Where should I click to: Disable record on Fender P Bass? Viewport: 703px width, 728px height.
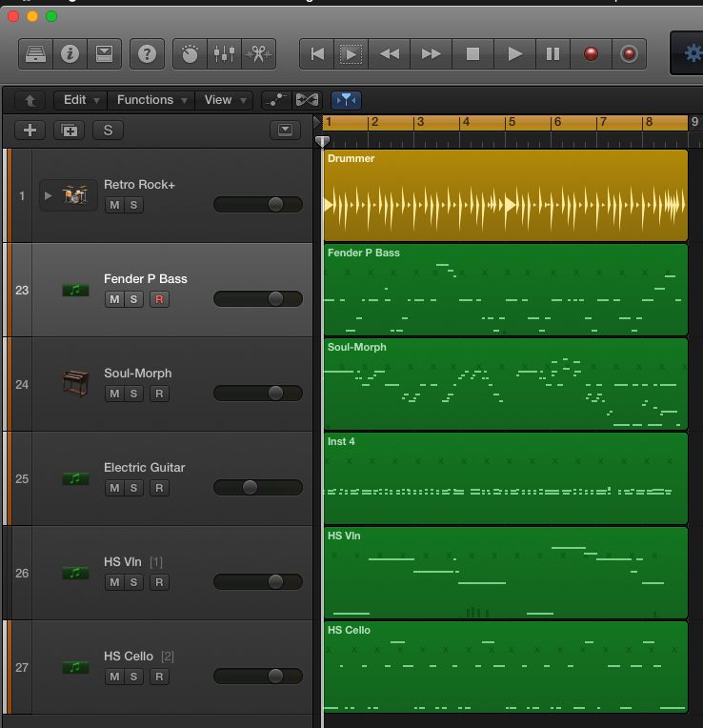(159, 299)
